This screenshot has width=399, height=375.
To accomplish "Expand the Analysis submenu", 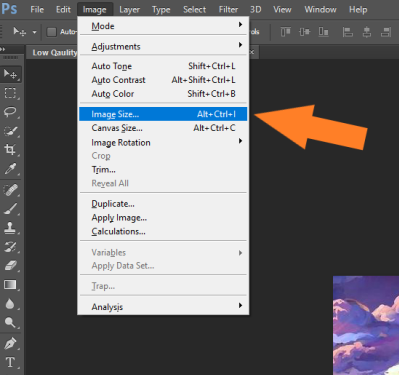I will (163, 307).
